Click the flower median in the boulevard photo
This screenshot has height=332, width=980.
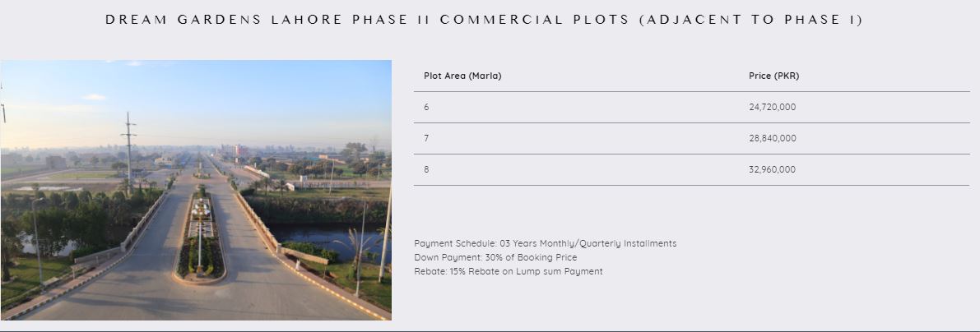(x=200, y=234)
